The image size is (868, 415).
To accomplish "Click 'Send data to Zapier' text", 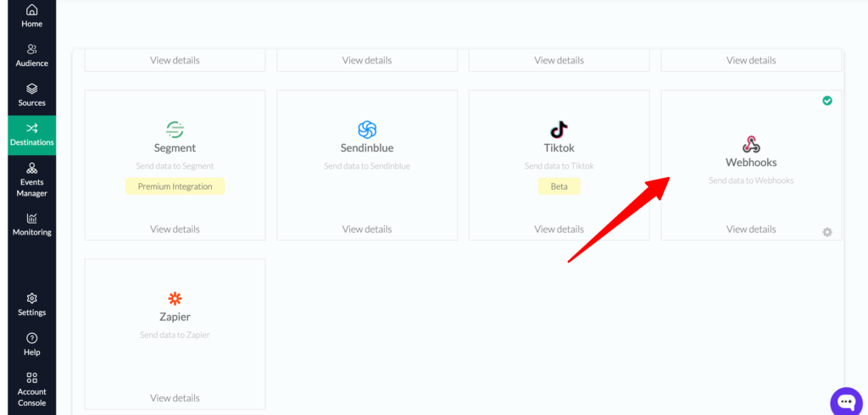I will pyautogui.click(x=175, y=335).
